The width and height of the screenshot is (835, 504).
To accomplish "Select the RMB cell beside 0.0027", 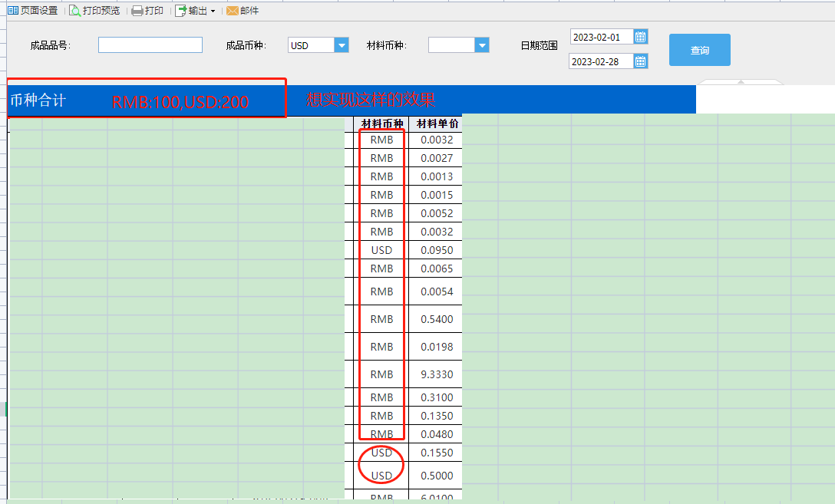I will [x=381, y=158].
